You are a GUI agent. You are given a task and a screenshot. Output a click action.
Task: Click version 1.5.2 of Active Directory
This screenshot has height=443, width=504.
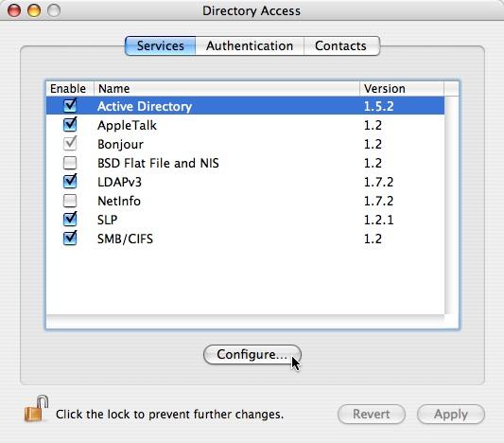pos(378,106)
